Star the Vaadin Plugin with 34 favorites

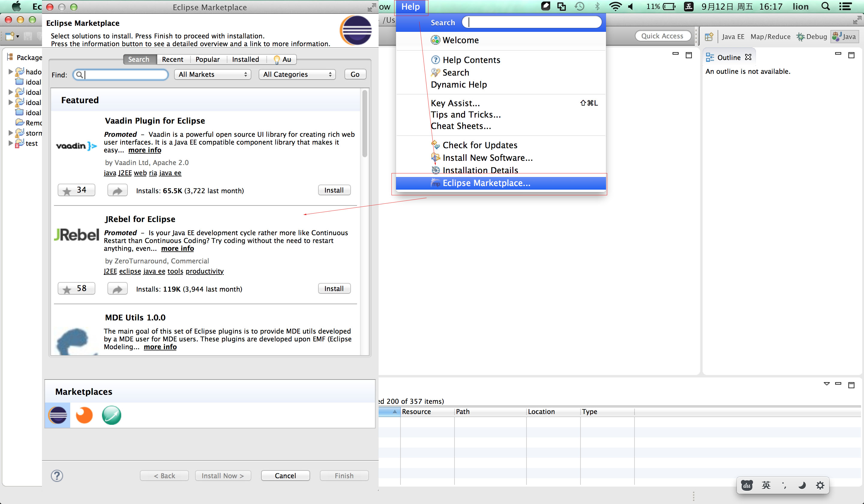(76, 190)
